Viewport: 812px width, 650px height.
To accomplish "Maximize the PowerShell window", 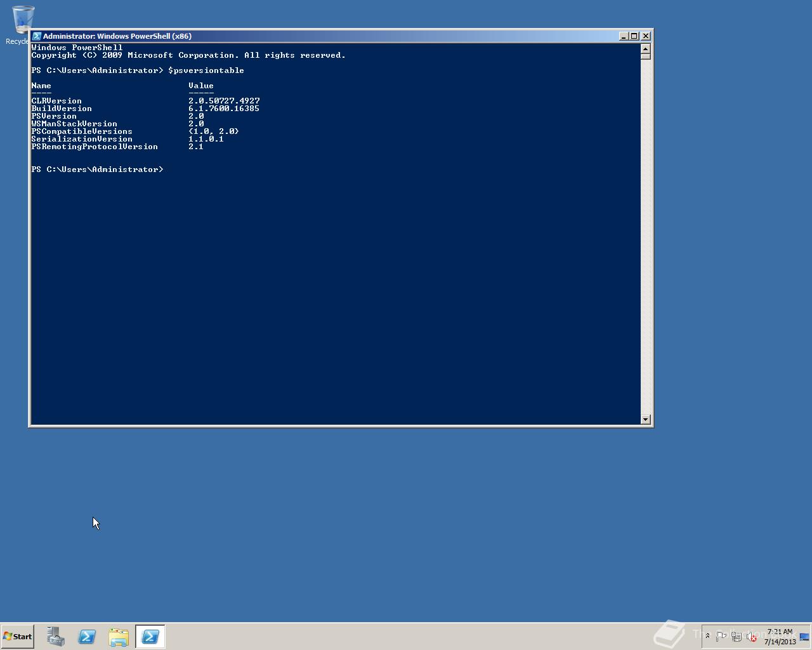I will 634,36.
